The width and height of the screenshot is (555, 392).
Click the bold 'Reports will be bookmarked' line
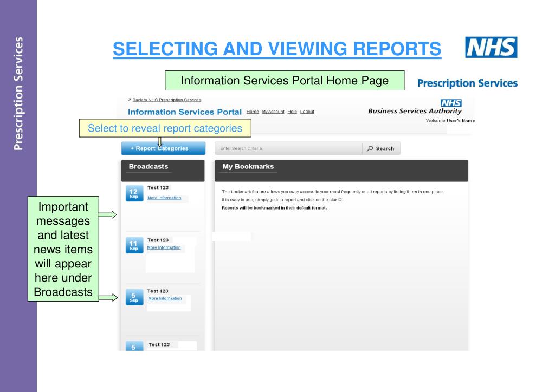(x=274, y=208)
